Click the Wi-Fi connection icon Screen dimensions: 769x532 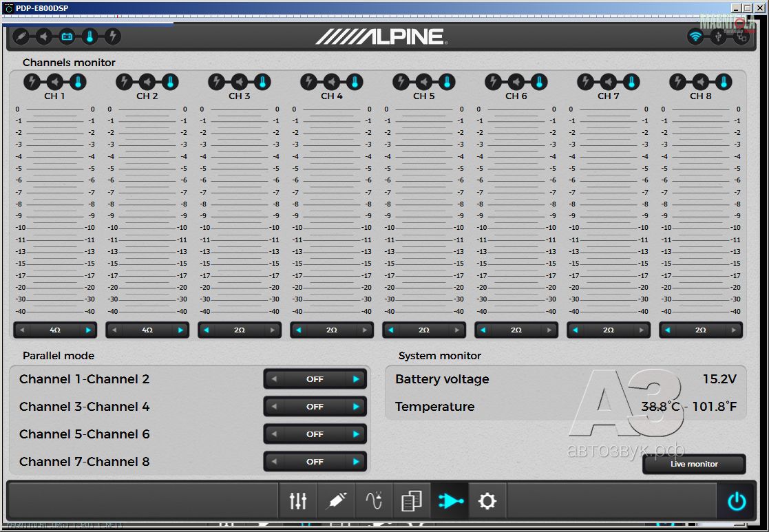[x=695, y=36]
